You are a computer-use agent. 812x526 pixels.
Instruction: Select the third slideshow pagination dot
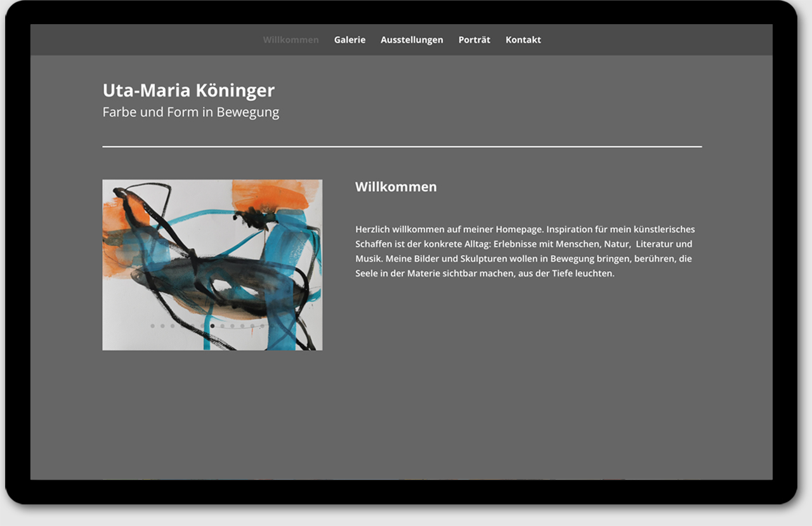point(173,326)
